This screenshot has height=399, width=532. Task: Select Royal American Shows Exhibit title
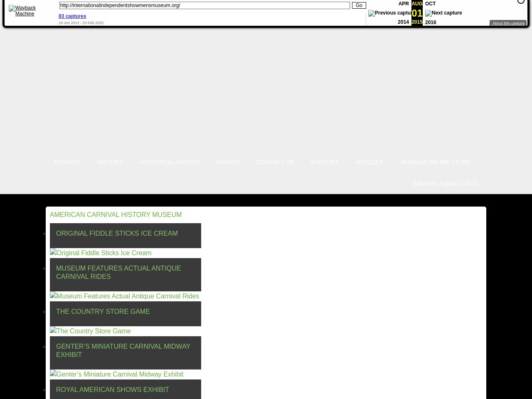pyautogui.click(x=112, y=389)
